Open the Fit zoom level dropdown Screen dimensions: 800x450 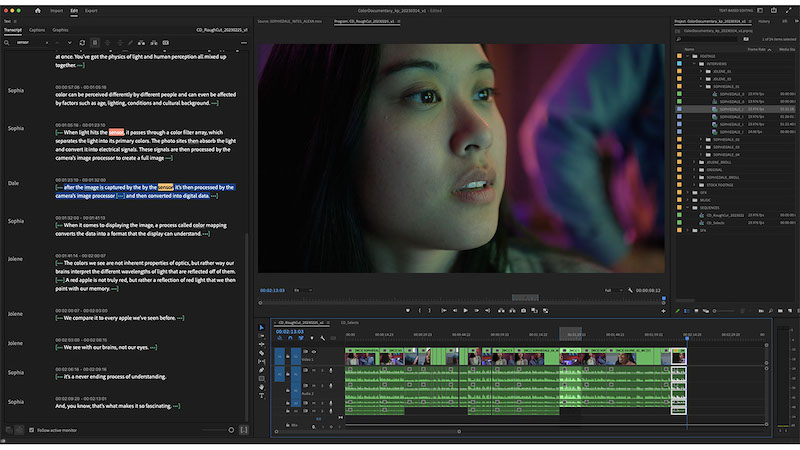(x=303, y=290)
